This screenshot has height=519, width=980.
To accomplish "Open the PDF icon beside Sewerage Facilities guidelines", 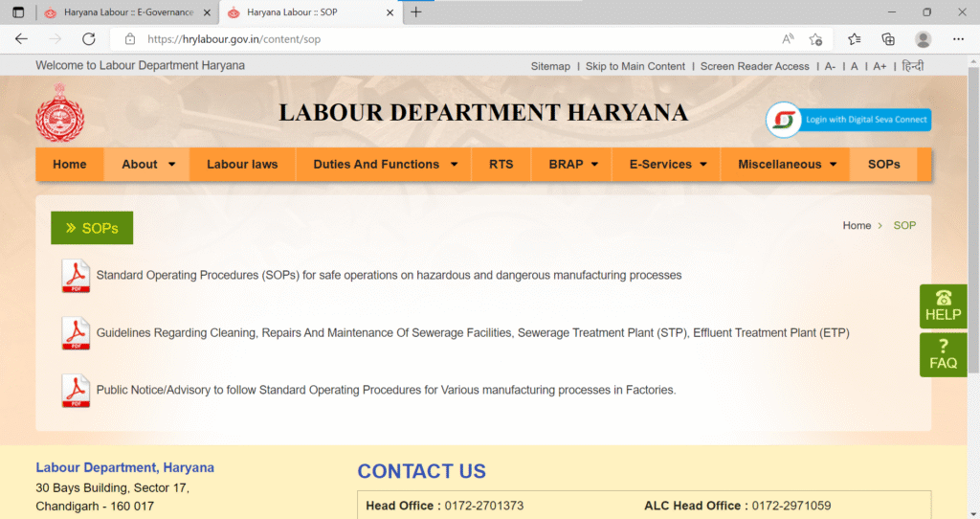I will [x=76, y=333].
